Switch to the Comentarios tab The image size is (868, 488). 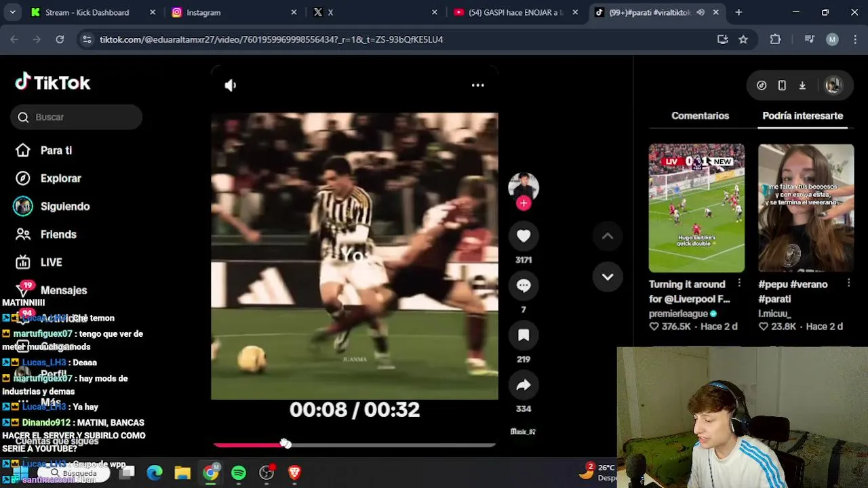click(x=700, y=116)
